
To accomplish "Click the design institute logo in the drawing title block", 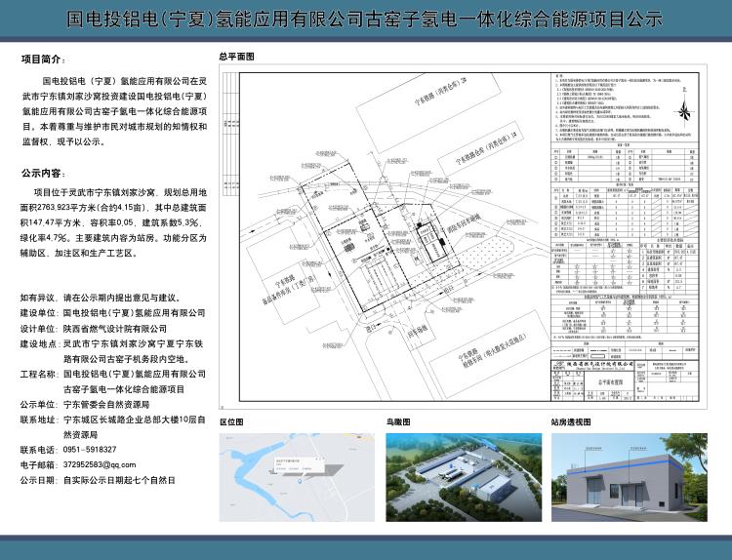I will pos(558,365).
